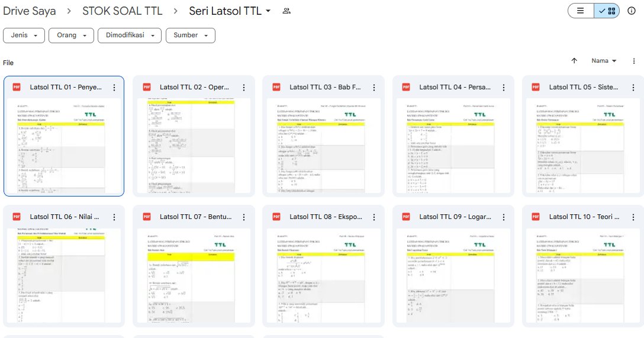Viewport: 644px width, 338px height.
Task: Open more actions for Latsol TTL 08
Action: (373, 217)
